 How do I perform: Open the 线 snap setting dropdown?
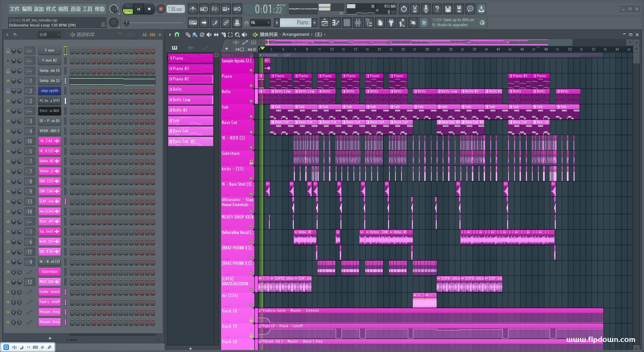click(x=260, y=23)
